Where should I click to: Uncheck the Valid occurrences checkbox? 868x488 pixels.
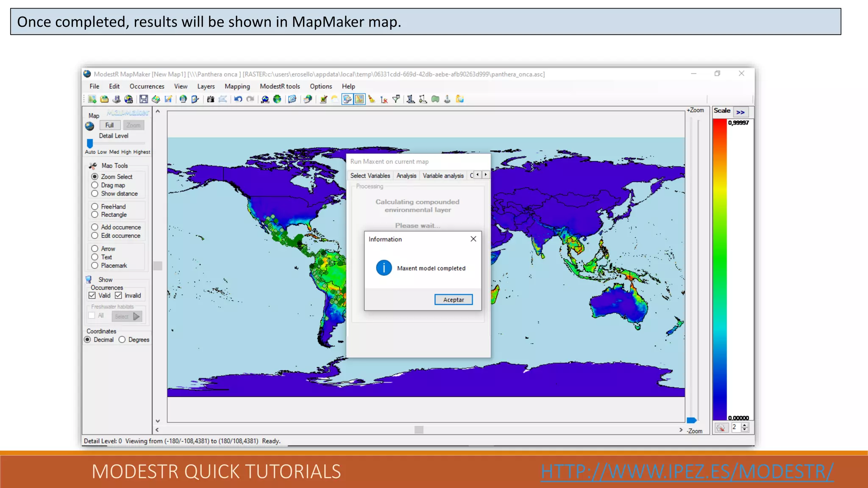tap(92, 295)
